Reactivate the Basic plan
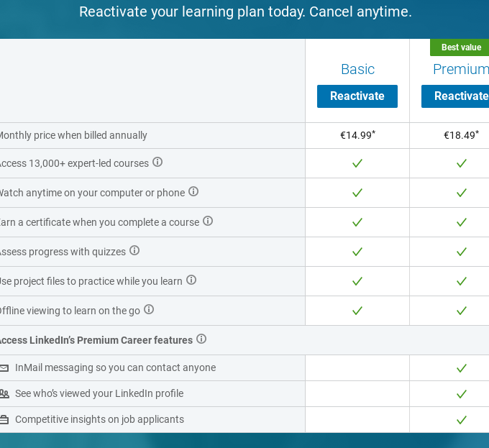 click(x=357, y=96)
